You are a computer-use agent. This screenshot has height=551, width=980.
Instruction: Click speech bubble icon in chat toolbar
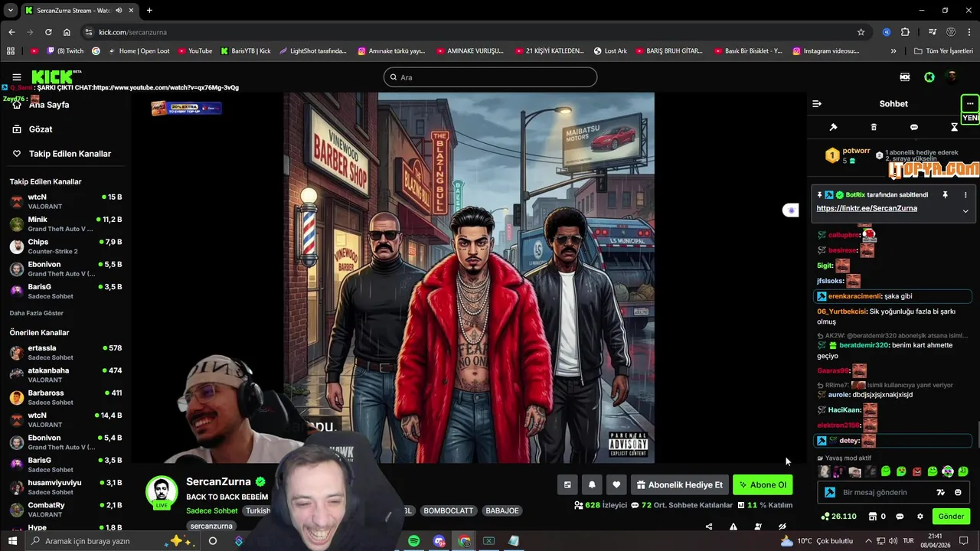(x=914, y=127)
